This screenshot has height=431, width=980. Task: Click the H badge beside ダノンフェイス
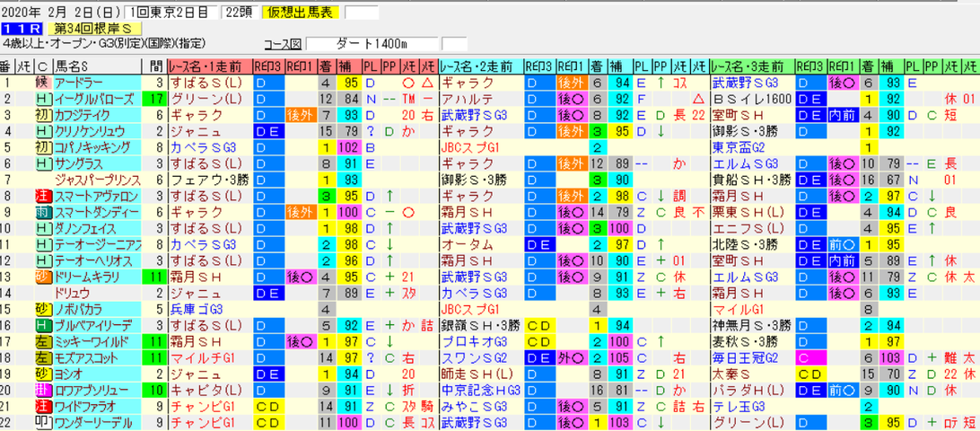pos(42,228)
